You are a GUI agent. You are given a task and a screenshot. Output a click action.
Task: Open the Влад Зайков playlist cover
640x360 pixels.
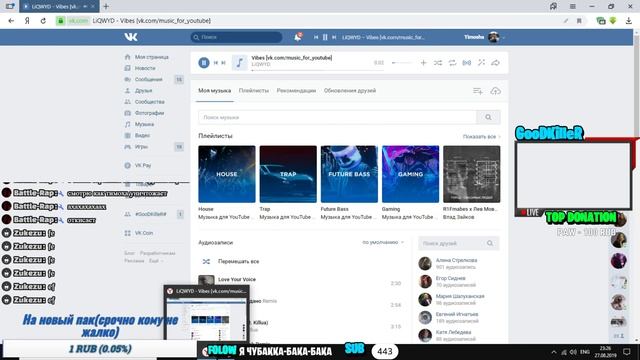pyautogui.click(x=471, y=174)
